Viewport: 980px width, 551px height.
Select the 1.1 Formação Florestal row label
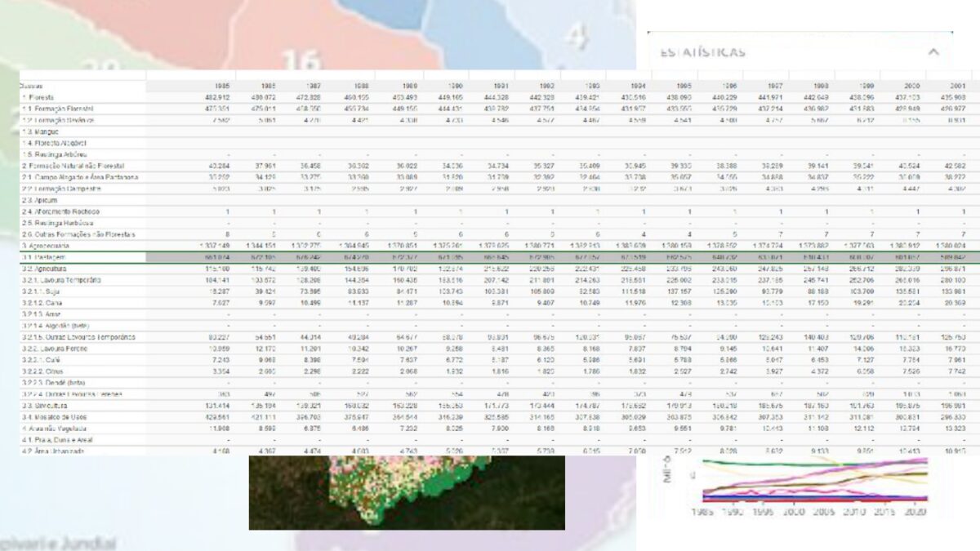click(57, 109)
